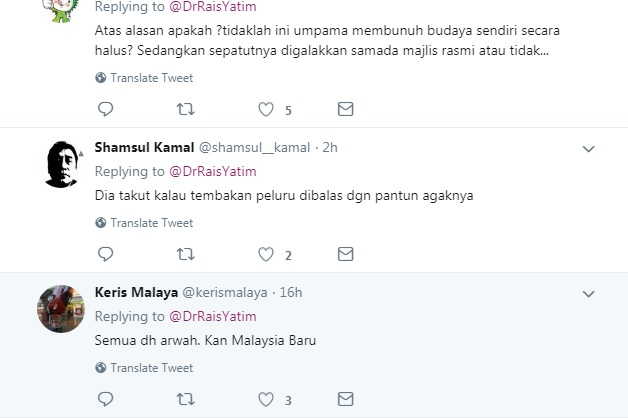Retweet Shamsul Kamal's tweet

[185, 254]
